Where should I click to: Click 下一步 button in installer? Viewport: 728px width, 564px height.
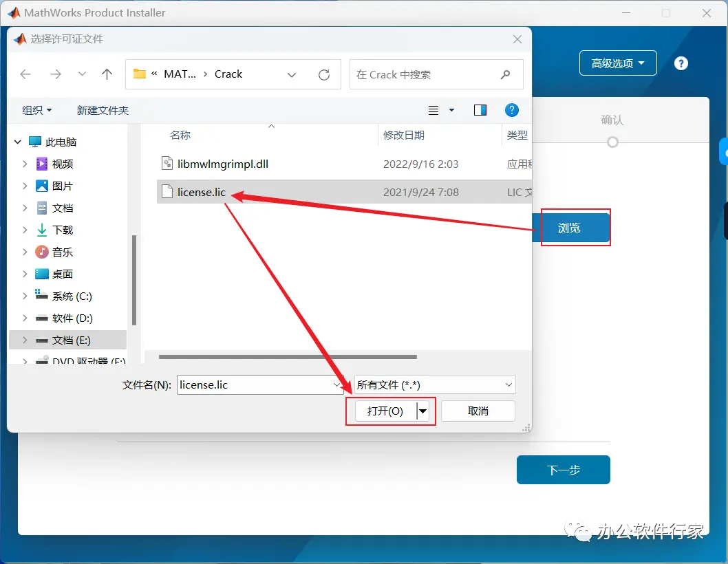[563, 470]
